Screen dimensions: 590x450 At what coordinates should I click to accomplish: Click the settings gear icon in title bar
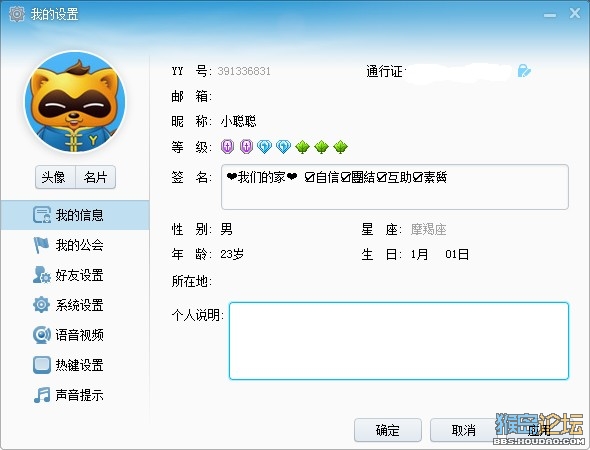17,14
